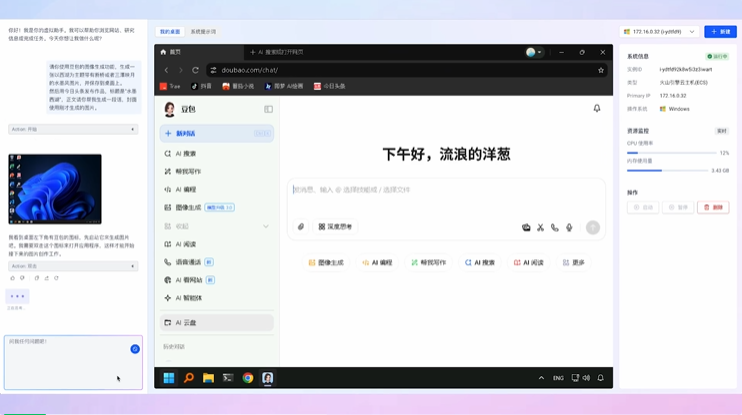Collapse the Doubao sidebar with the panel icon

click(x=268, y=109)
